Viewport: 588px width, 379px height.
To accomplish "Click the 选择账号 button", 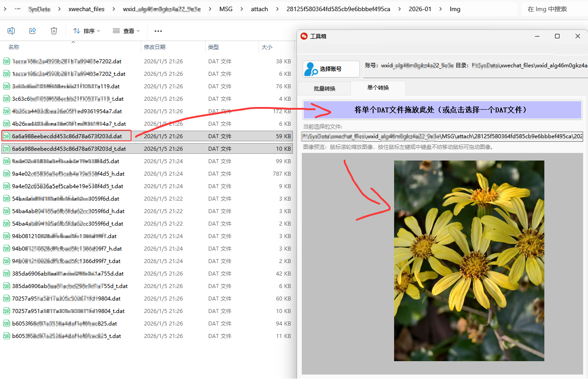I will (331, 69).
